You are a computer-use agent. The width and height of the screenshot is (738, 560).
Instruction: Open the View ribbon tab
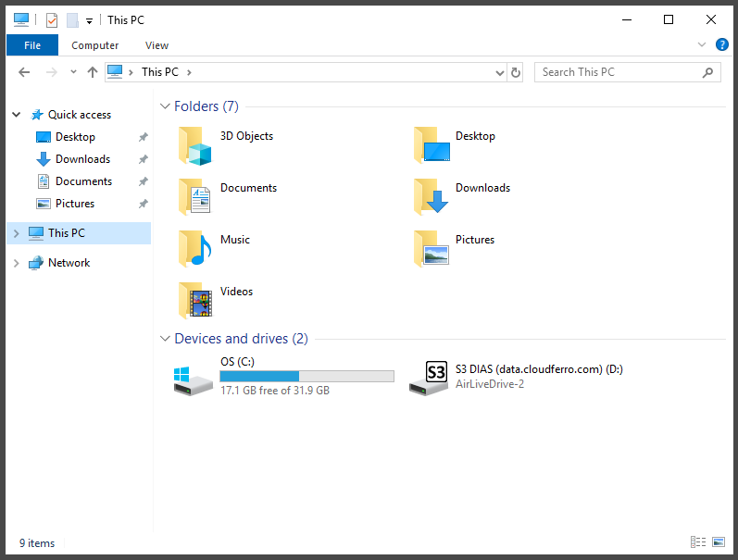click(156, 45)
